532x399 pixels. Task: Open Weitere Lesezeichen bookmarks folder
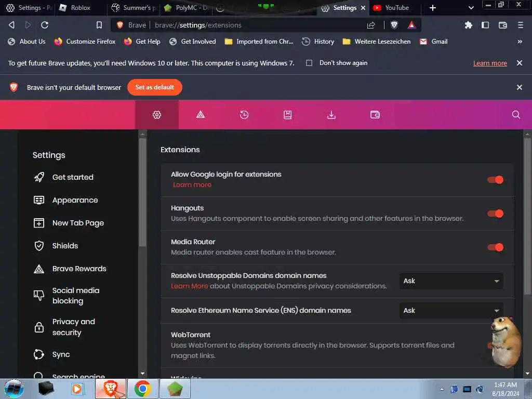[x=377, y=42]
